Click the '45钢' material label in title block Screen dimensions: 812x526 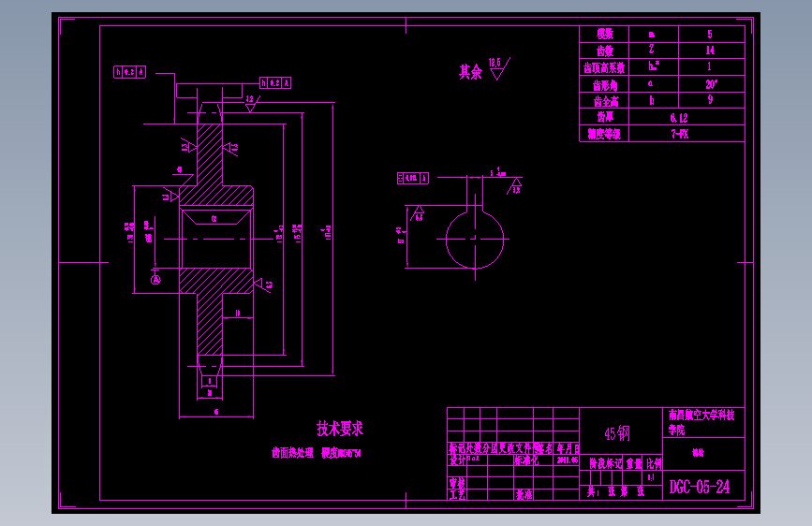617,433
